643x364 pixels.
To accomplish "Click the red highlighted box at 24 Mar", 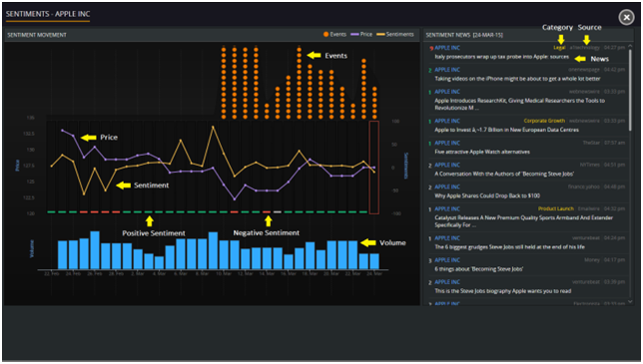I will point(373,168).
